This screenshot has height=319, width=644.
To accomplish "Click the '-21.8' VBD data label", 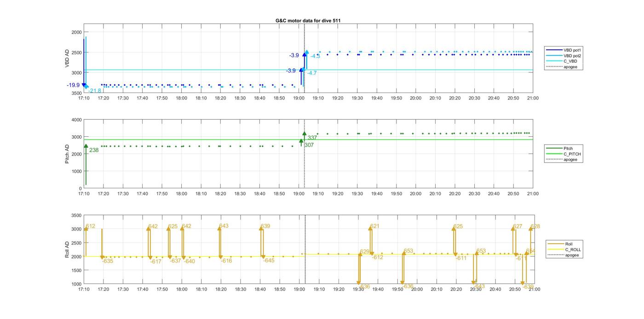I will click(94, 91).
